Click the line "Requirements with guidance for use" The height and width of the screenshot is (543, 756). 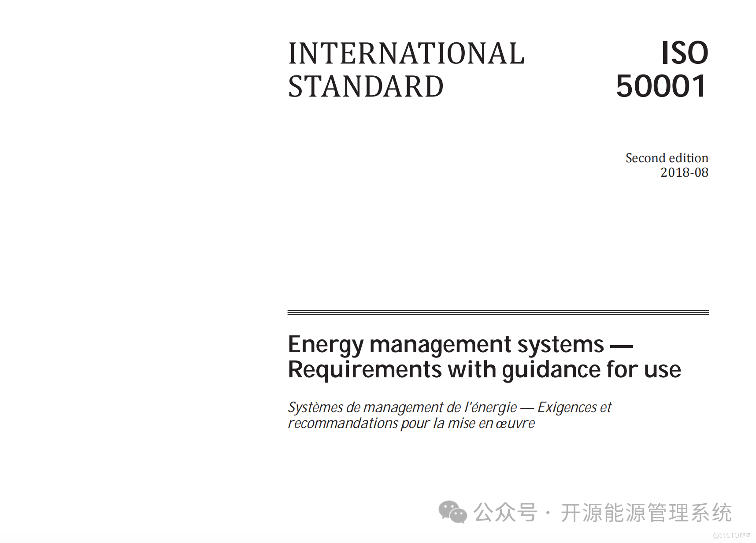[x=485, y=370]
